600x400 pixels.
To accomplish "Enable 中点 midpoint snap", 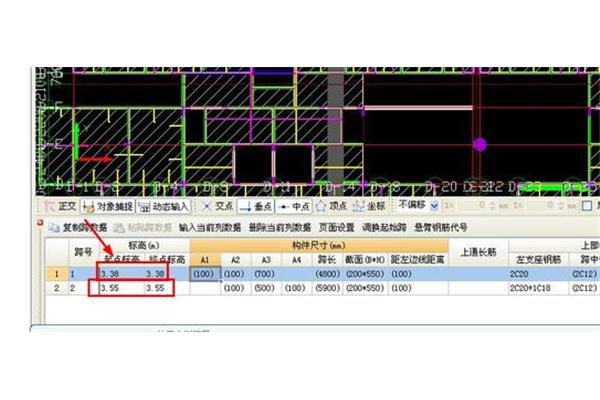I will [294, 207].
